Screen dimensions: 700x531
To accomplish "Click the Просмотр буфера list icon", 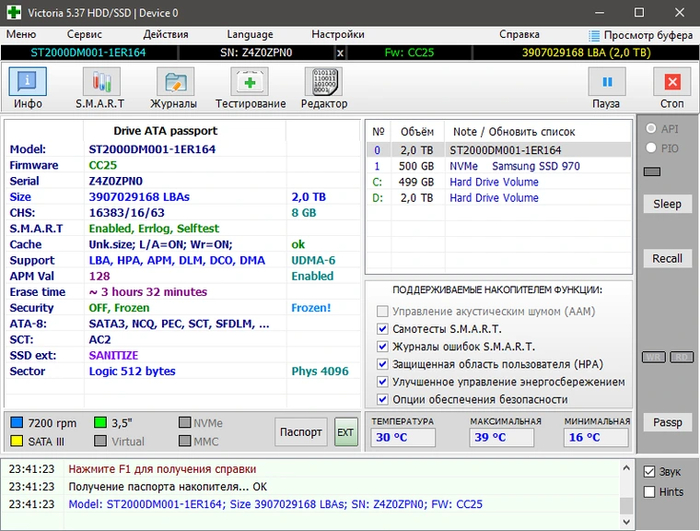I will click(594, 35).
